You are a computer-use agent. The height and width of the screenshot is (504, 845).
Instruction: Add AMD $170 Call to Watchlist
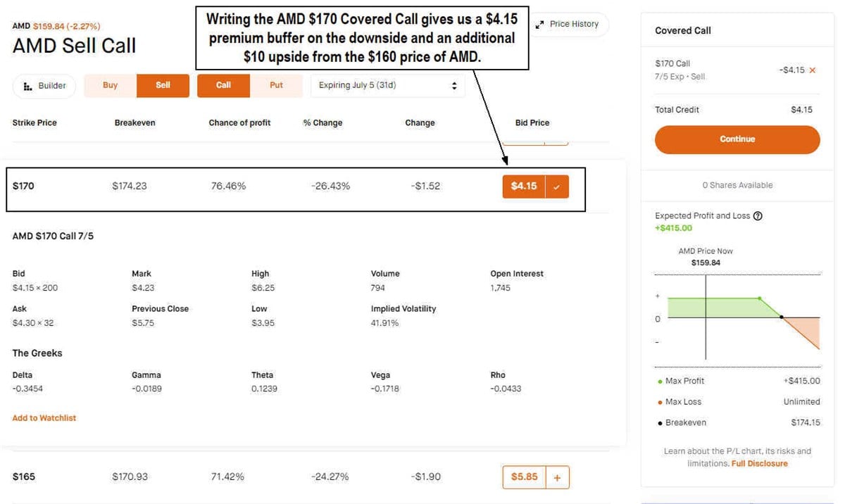coord(44,418)
